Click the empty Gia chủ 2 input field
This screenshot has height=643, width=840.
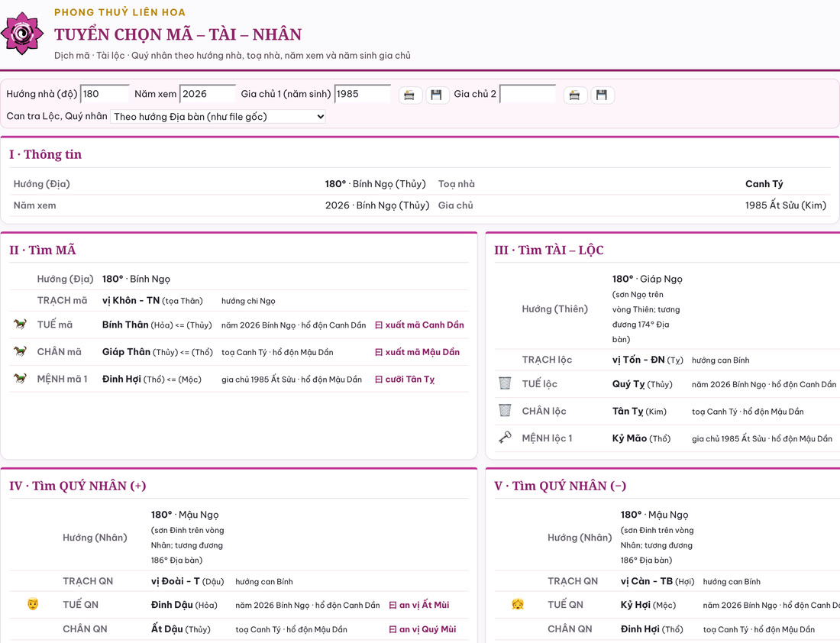[x=527, y=94]
